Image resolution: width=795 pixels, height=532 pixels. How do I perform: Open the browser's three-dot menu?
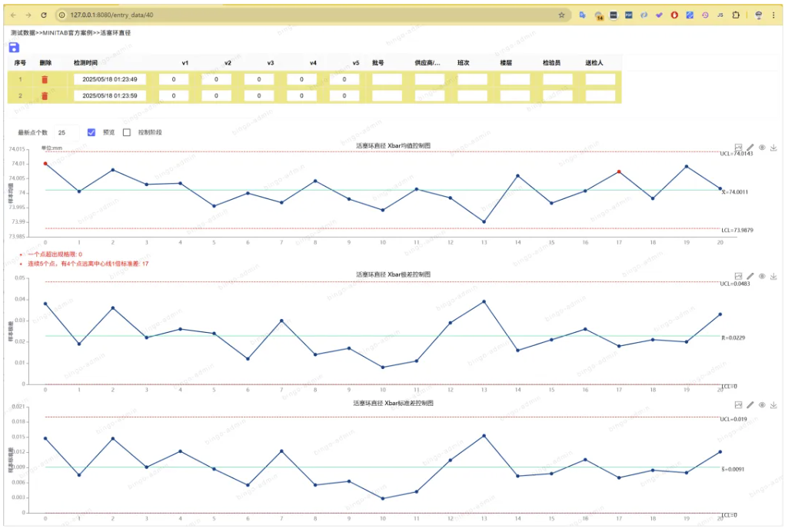pos(778,15)
